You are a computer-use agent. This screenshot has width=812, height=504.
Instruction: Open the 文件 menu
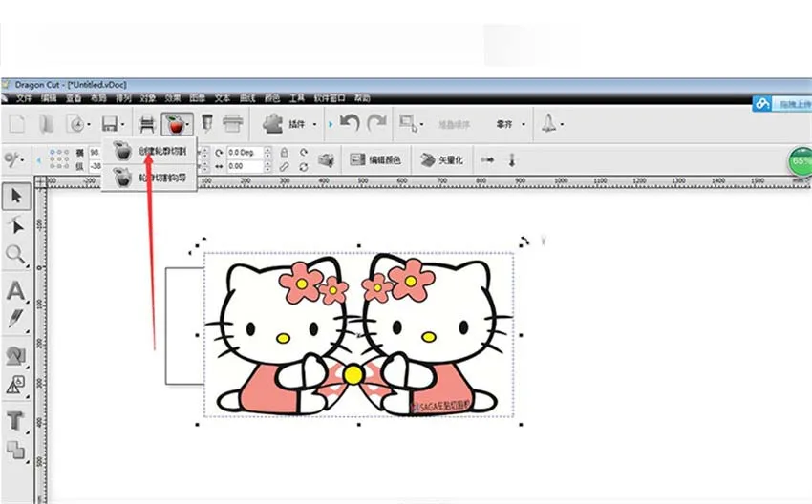(x=24, y=97)
